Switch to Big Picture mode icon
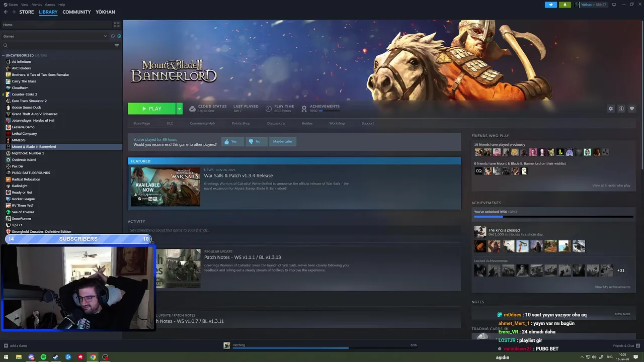This screenshot has width=644, height=362. [x=614, y=5]
